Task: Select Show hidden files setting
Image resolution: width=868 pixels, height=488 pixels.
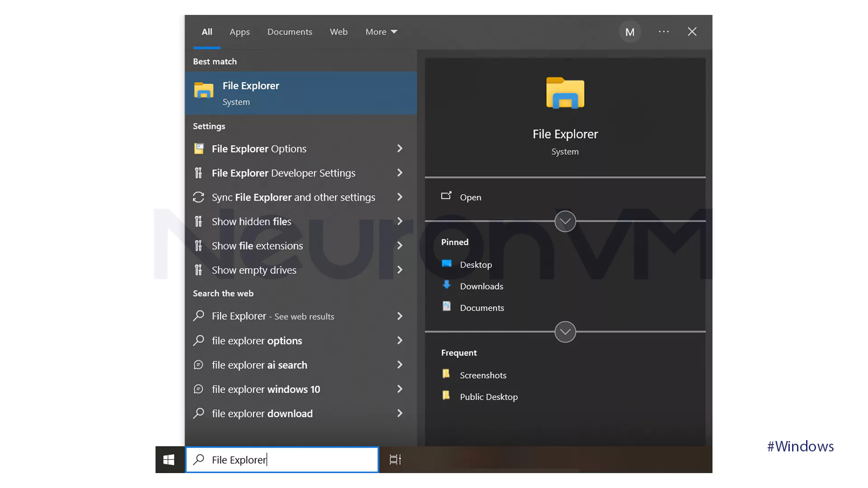Action: 301,221
